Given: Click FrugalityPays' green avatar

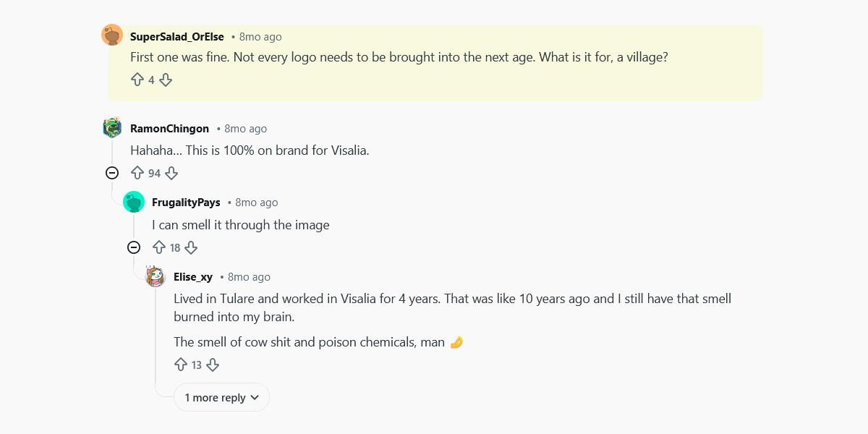Looking at the screenshot, I should [x=134, y=201].
